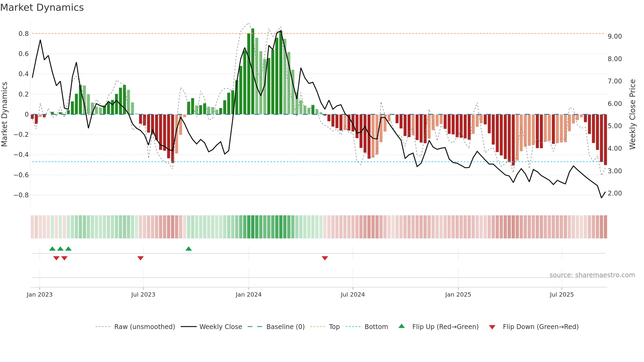Click the black Weekly Close legend line icon
The width and height of the screenshot is (644, 362).
click(189, 327)
